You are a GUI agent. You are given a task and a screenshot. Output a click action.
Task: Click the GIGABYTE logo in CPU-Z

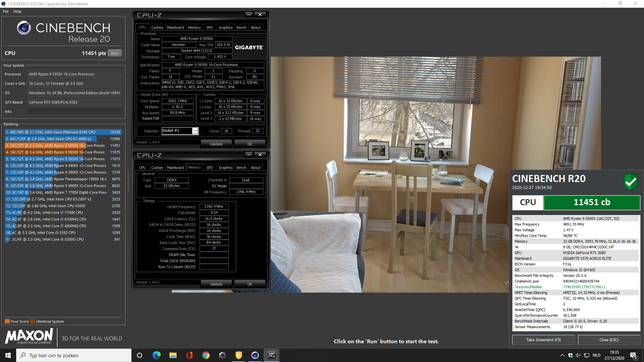(x=249, y=48)
